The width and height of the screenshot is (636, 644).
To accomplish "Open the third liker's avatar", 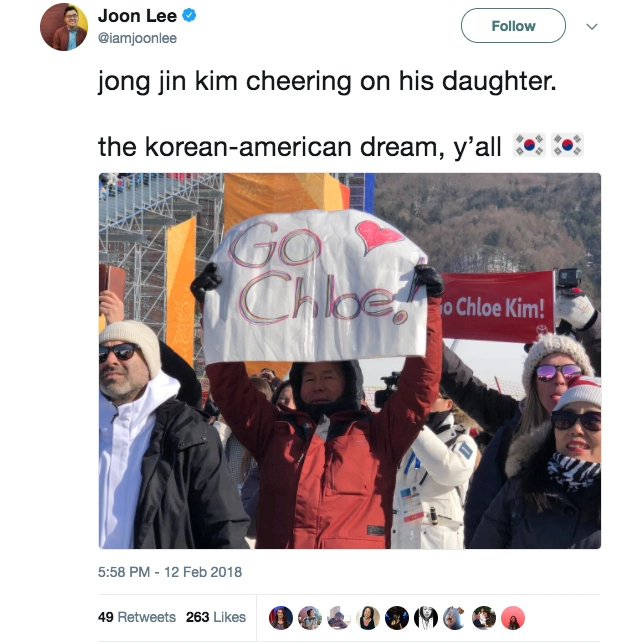I will click(339, 618).
